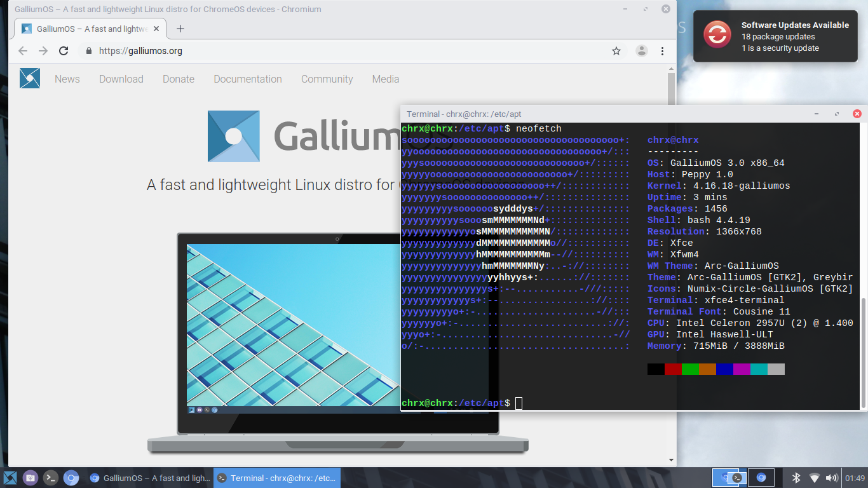Click the 'Uptime: 3 mins' line
868x488 pixels.
tap(688, 197)
